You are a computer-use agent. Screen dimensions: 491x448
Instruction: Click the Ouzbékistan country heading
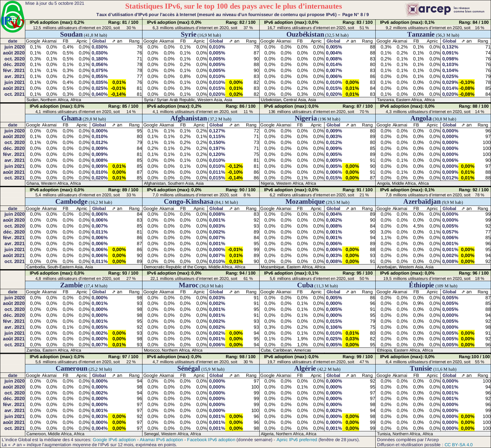[x=317, y=35]
